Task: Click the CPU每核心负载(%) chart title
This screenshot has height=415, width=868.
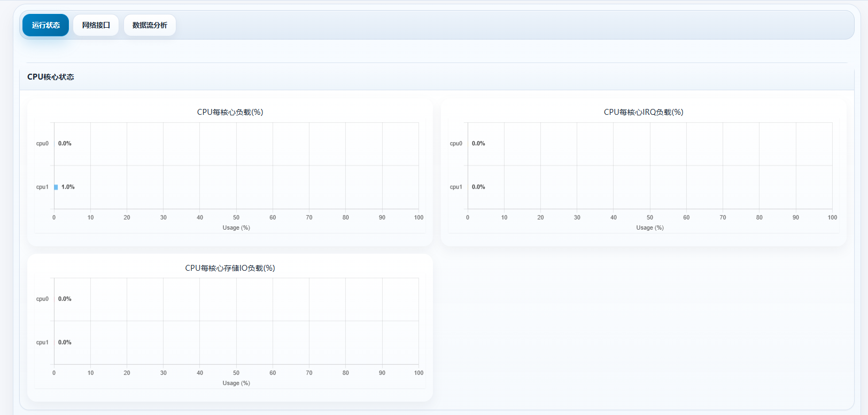Action: [230, 112]
